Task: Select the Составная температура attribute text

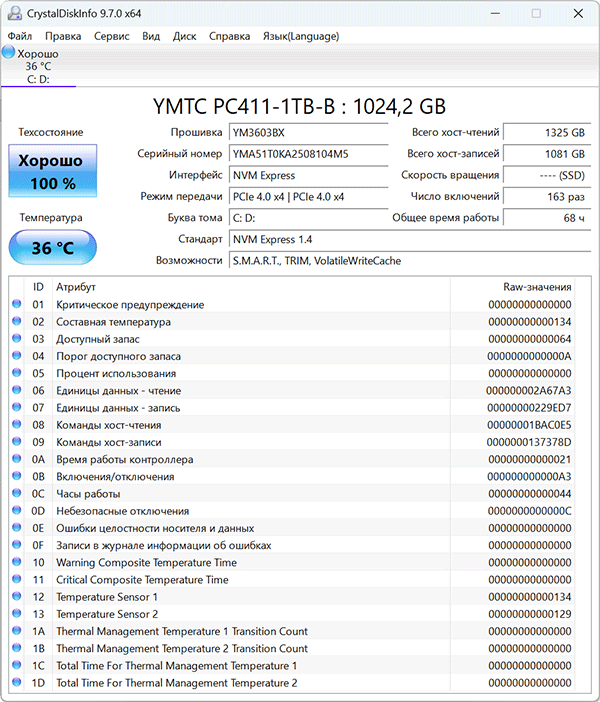Action: pos(113,322)
